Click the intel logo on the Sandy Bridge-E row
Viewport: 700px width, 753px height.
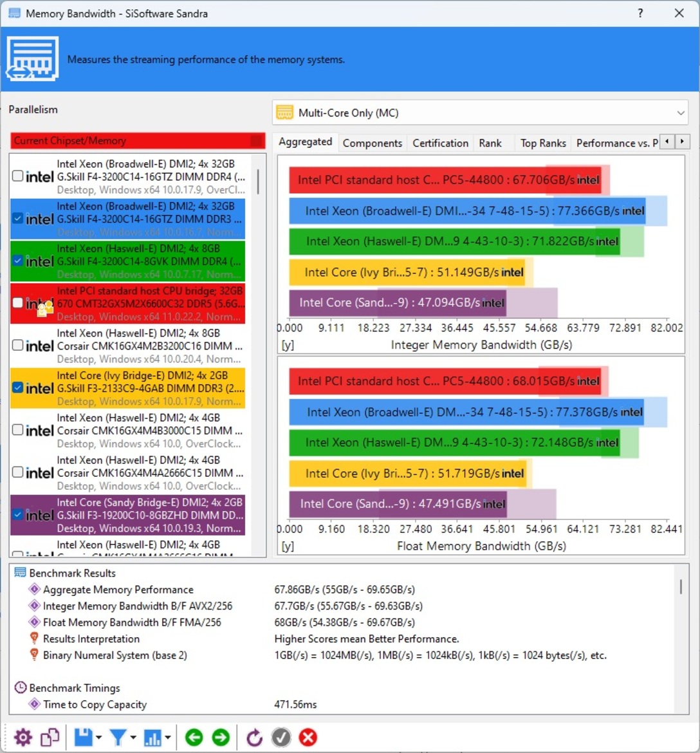coord(39,516)
